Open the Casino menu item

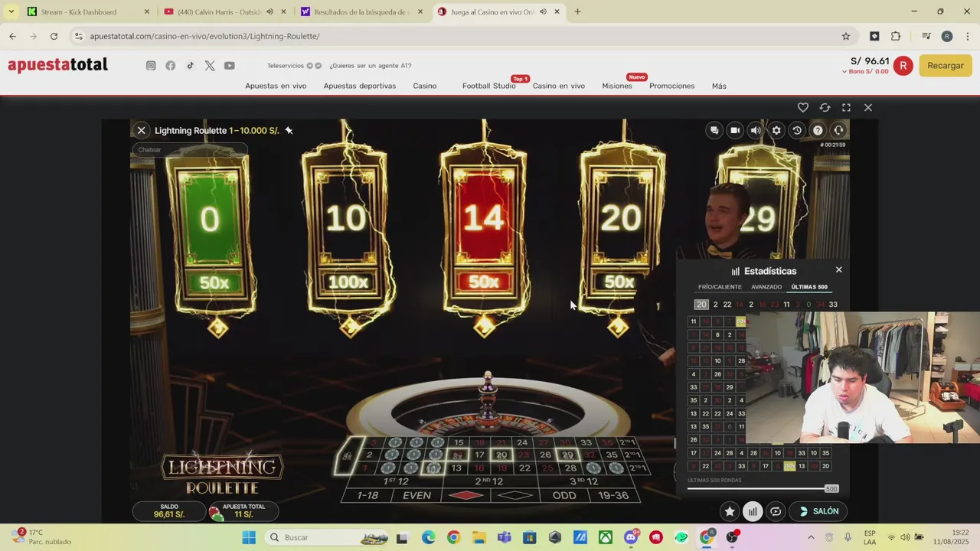[x=425, y=86]
